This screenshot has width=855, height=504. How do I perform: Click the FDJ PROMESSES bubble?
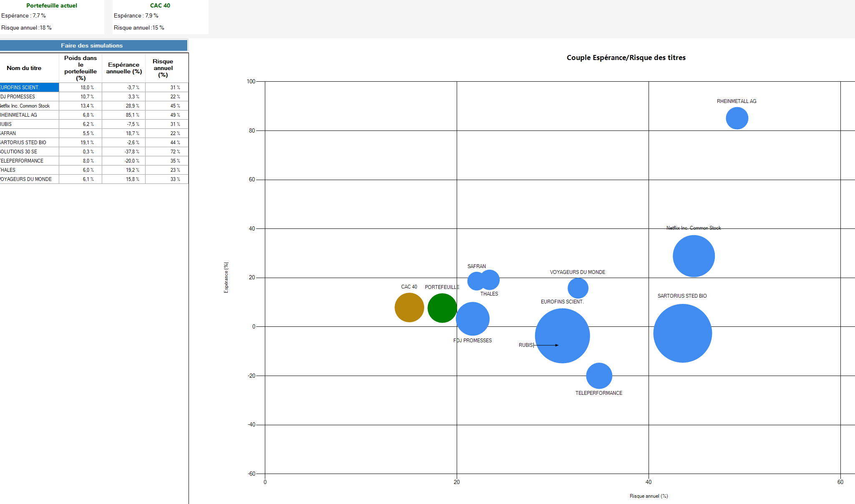pyautogui.click(x=472, y=319)
